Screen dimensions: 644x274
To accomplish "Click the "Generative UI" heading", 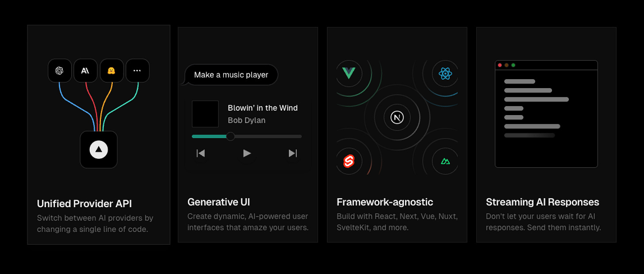I will coord(218,202).
